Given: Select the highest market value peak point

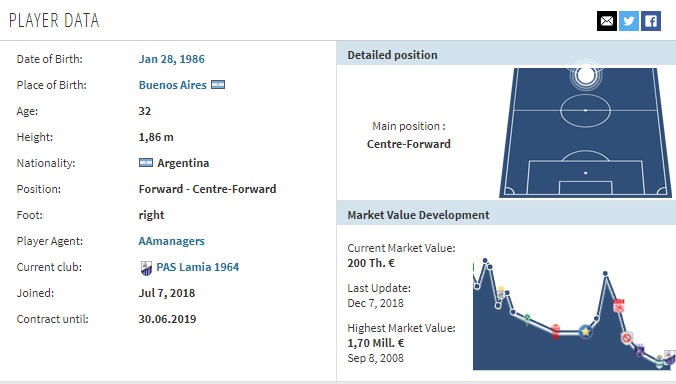Looking at the screenshot, I should click(x=485, y=260).
